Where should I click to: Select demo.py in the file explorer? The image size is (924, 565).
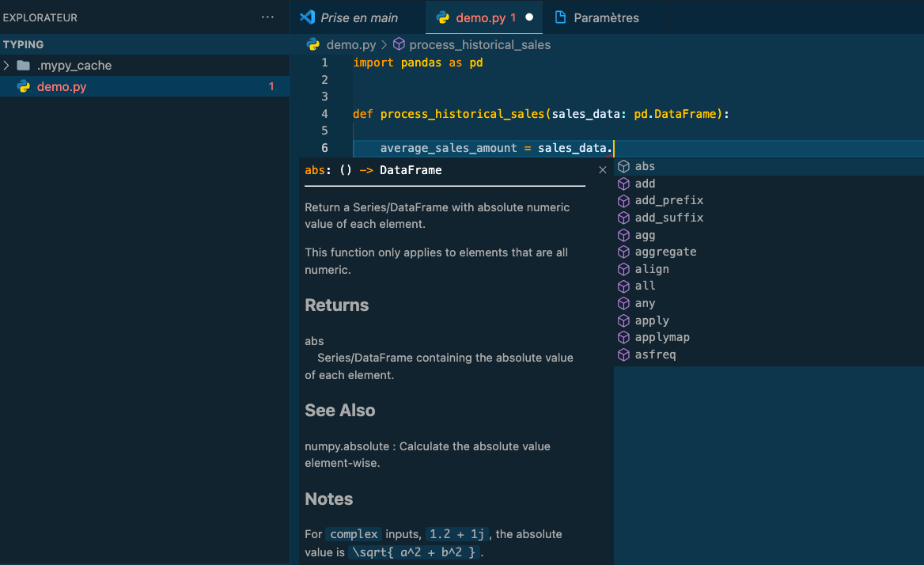pyautogui.click(x=144, y=86)
